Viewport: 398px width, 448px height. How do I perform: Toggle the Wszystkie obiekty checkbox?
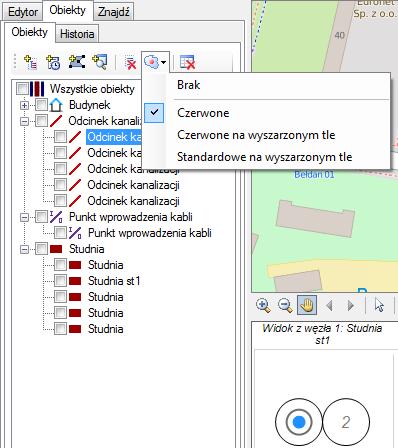coord(22,89)
